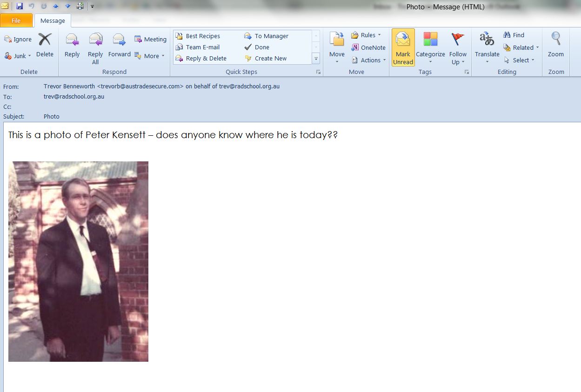Click the Subject value "Photo"
581x392 pixels.
coord(52,117)
